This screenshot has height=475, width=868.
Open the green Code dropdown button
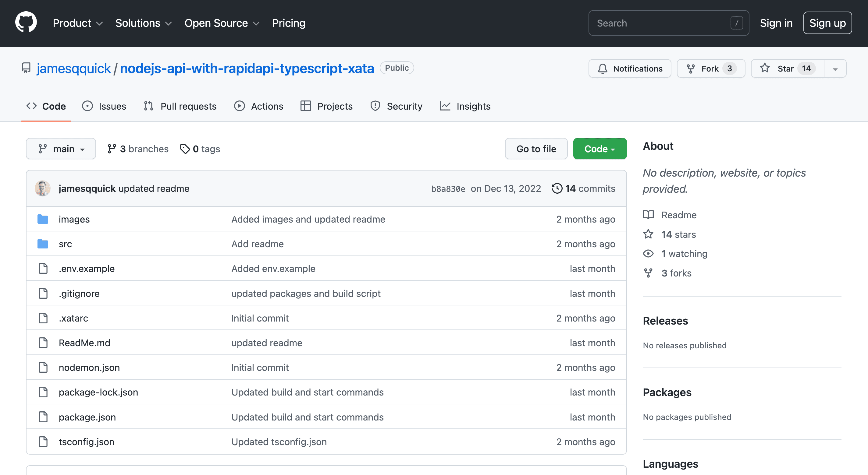(600, 149)
